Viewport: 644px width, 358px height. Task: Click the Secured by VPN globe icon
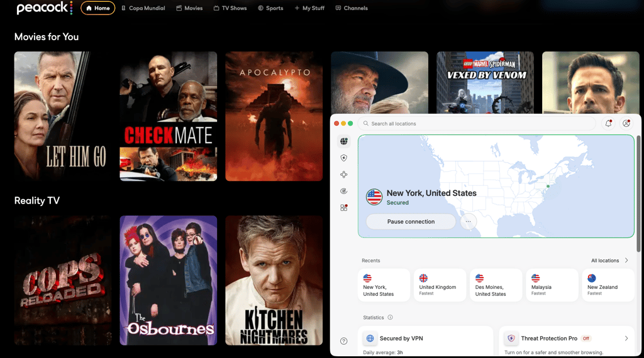(x=370, y=339)
